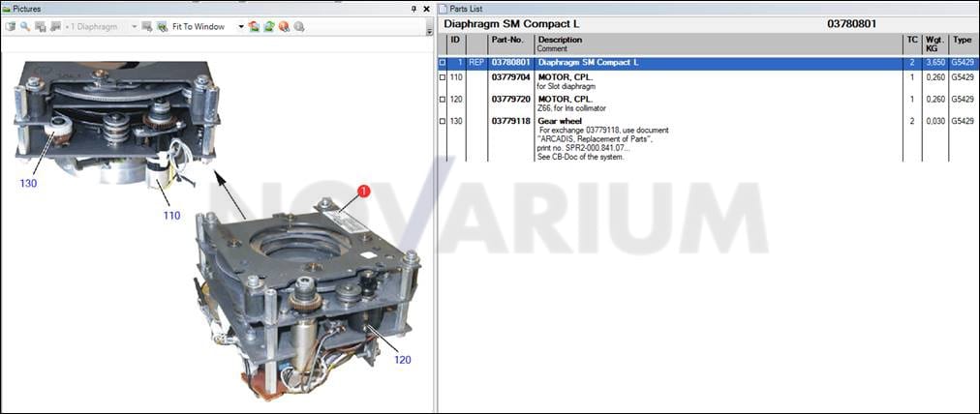Pin the Pictures panel with the pushpin icon

(413, 9)
